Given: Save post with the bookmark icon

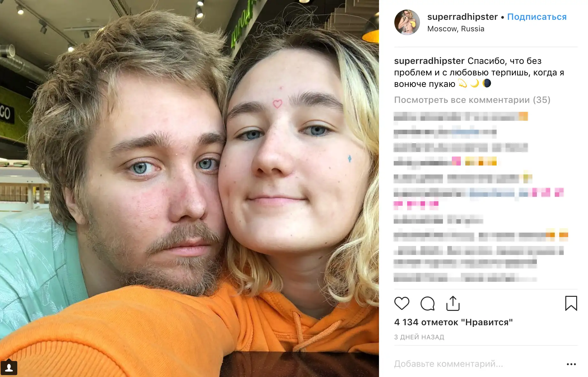Looking at the screenshot, I should pyautogui.click(x=571, y=303).
